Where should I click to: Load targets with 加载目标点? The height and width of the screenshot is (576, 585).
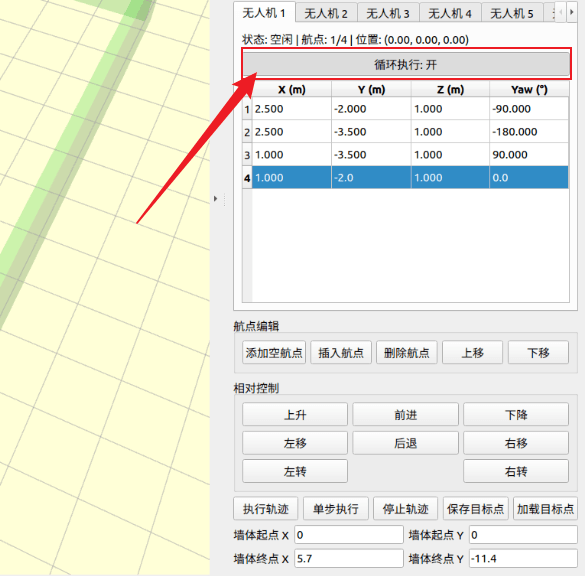(x=545, y=508)
